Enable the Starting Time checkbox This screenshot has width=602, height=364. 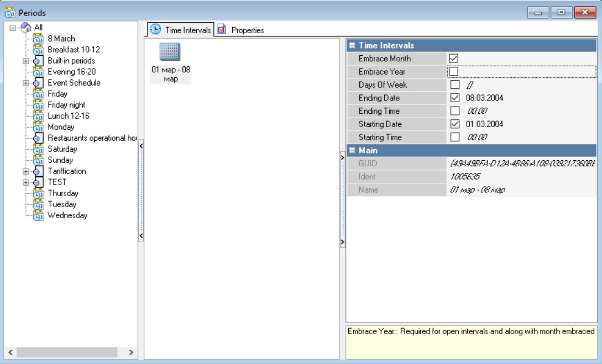454,138
